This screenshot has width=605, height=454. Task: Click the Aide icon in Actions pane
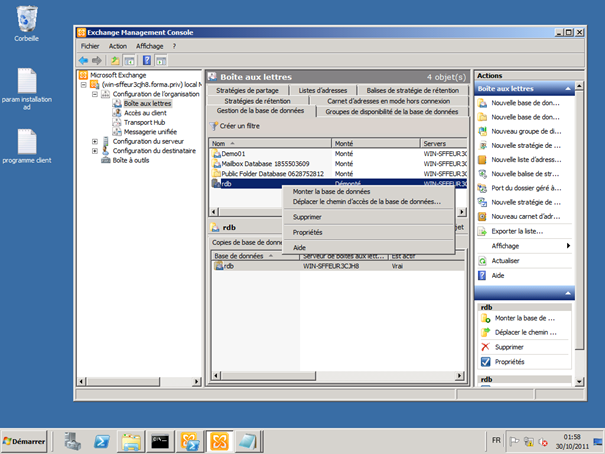(482, 275)
